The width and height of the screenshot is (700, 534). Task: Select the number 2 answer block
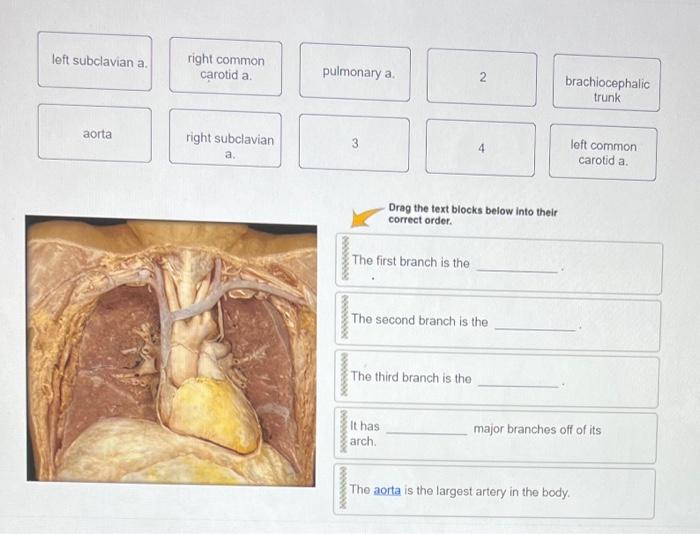(x=482, y=78)
